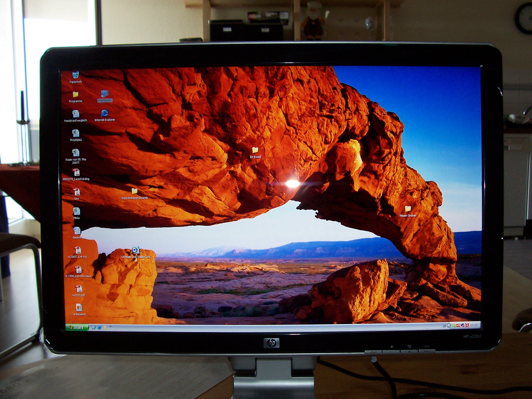Open the Internet Explorer desktop shortcut
Image resolution: width=532 pixels, height=399 pixels.
[x=104, y=113]
